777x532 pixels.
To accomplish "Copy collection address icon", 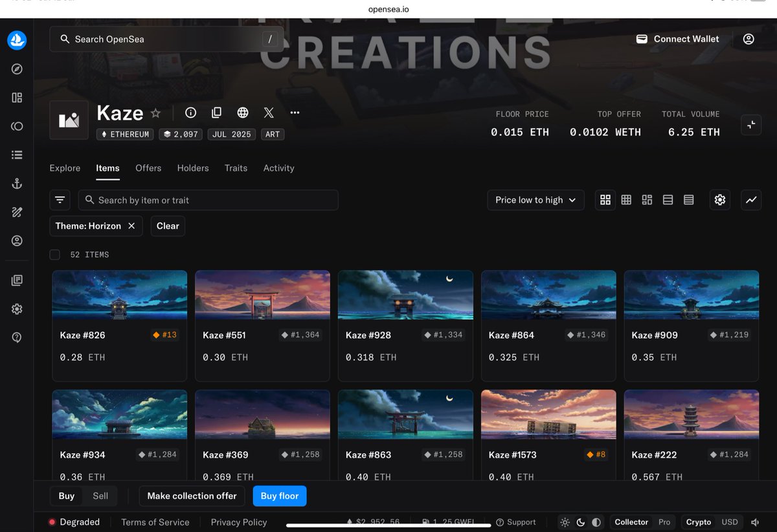I will click(216, 113).
